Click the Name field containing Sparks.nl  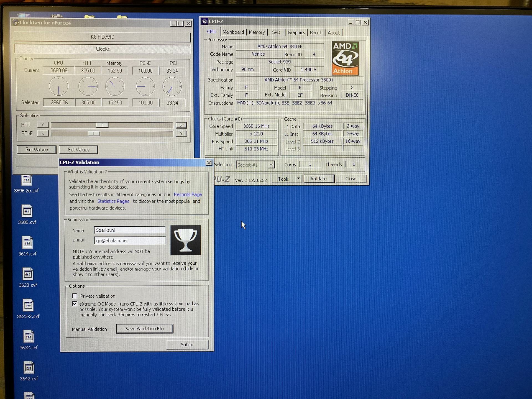(x=130, y=230)
